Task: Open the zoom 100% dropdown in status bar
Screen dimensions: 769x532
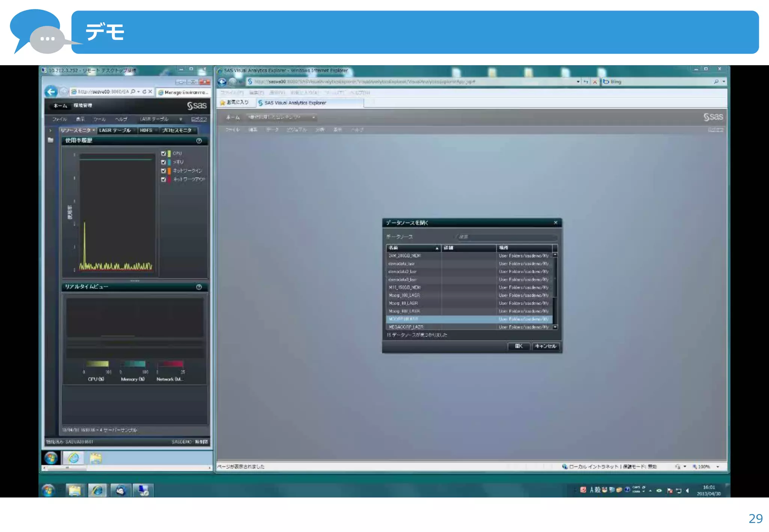Action: pos(718,467)
